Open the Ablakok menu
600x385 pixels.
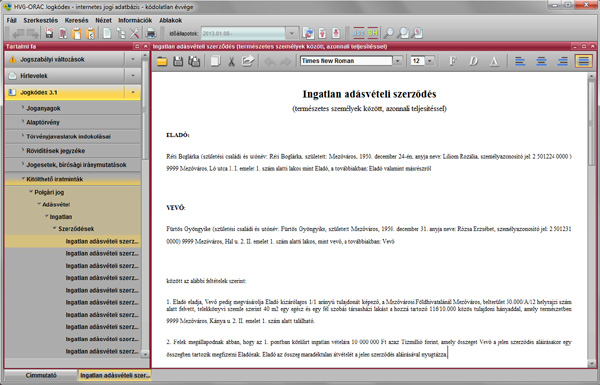click(x=171, y=20)
